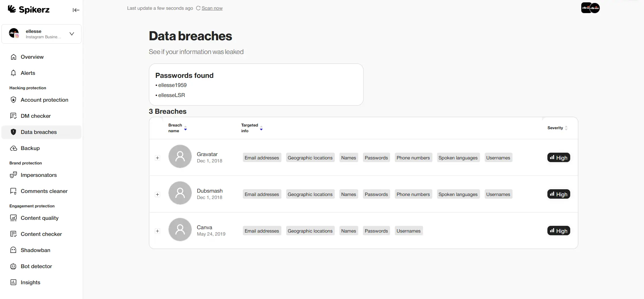This screenshot has height=299, width=644.
Task: Click the Canva date May 24, 2019
Action: 211,234
